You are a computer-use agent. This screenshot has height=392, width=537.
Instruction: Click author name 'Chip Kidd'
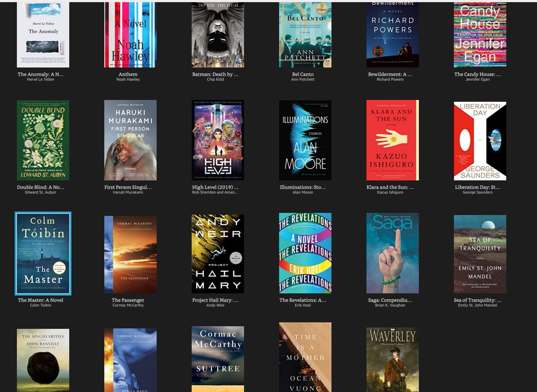click(x=215, y=80)
